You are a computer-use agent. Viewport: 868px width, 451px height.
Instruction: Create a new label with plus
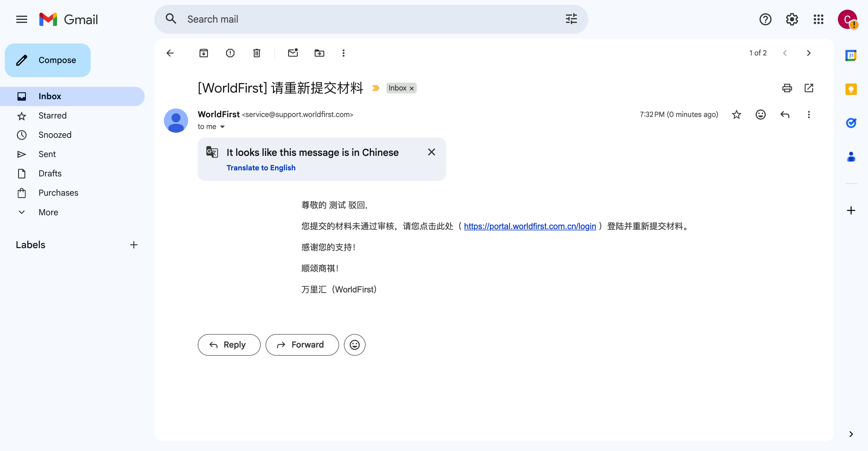pos(134,245)
